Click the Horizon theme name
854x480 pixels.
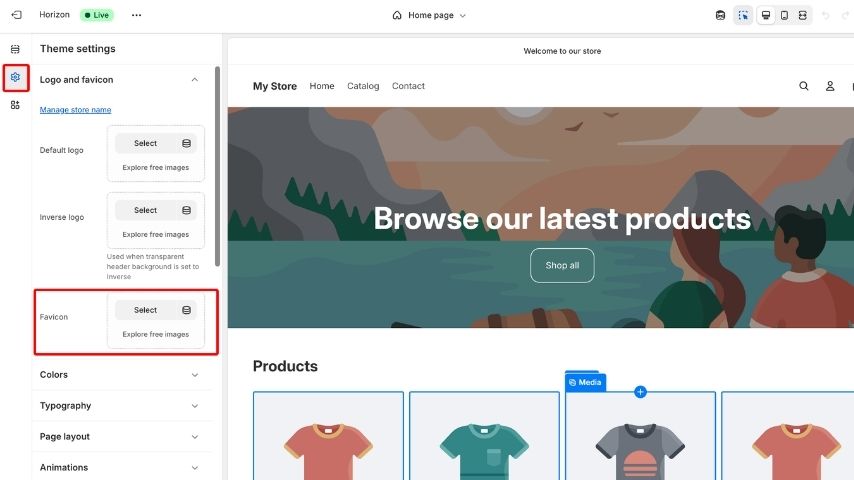coord(54,15)
